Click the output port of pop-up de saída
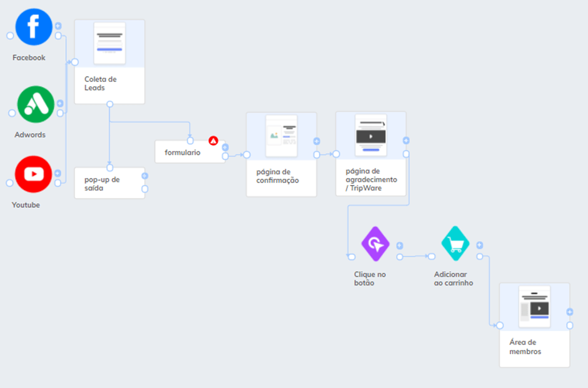Screen dimensions: 588x388 [144, 189]
